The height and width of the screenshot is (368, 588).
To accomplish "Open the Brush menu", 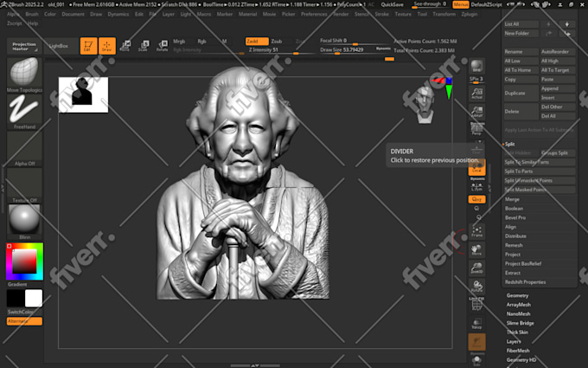I will tap(32, 14).
